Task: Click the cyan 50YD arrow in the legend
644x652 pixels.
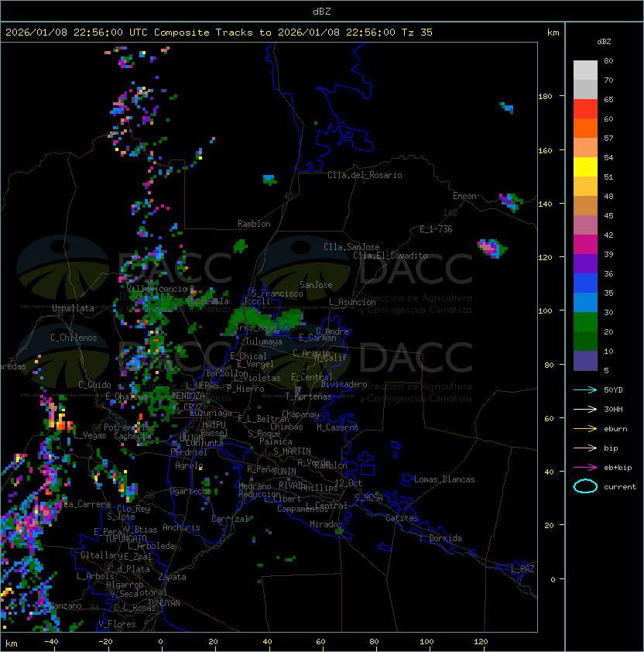Action: coord(585,389)
